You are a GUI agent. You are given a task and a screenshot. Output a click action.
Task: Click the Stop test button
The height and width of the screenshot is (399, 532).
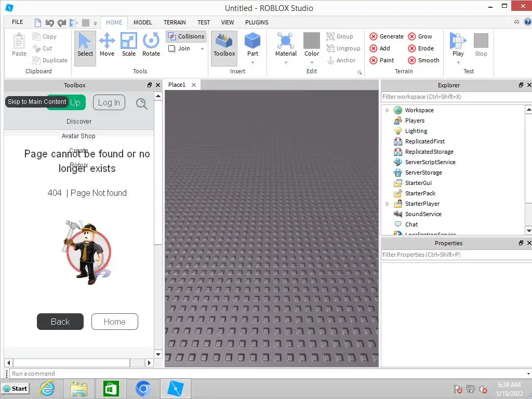point(481,45)
